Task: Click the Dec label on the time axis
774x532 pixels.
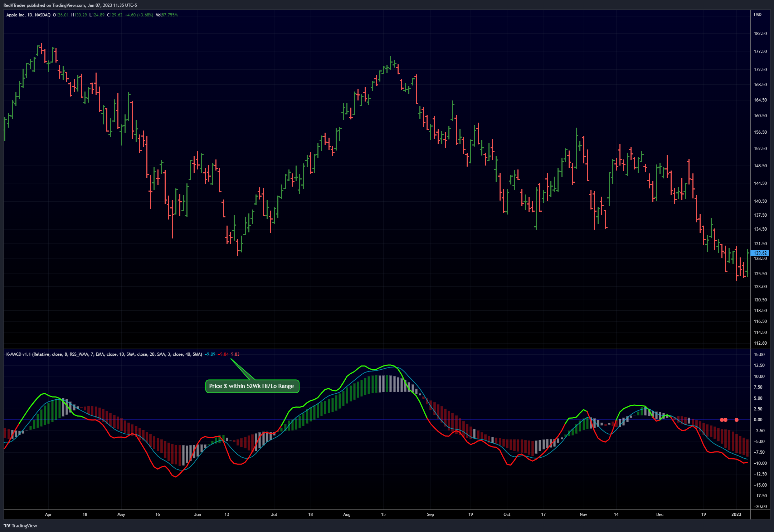Action: coord(659,514)
